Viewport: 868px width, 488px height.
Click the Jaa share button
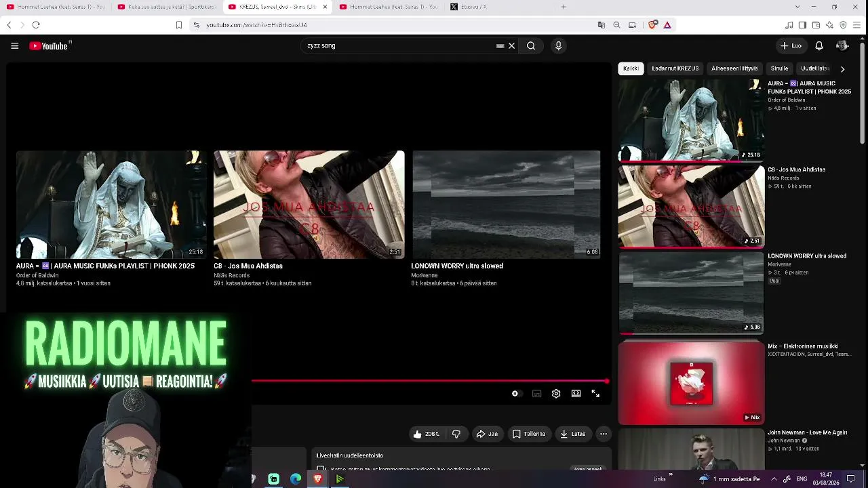coord(487,434)
